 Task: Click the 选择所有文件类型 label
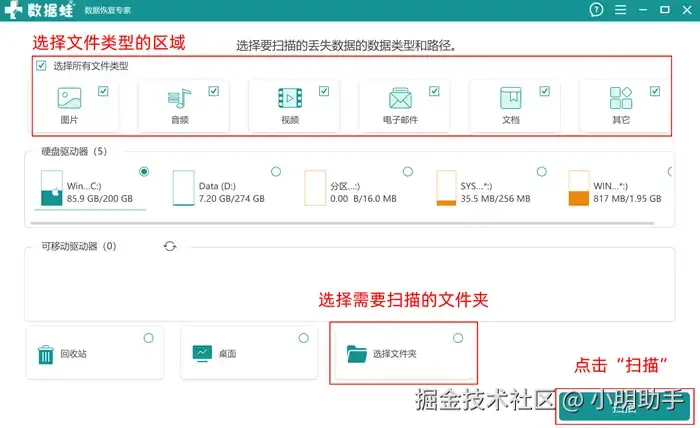(91, 66)
